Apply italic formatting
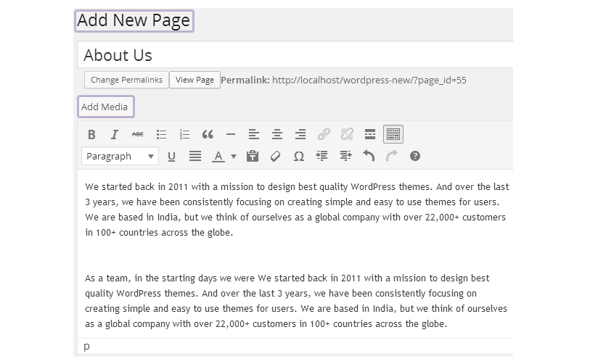This screenshot has width=590, height=364. click(x=115, y=134)
